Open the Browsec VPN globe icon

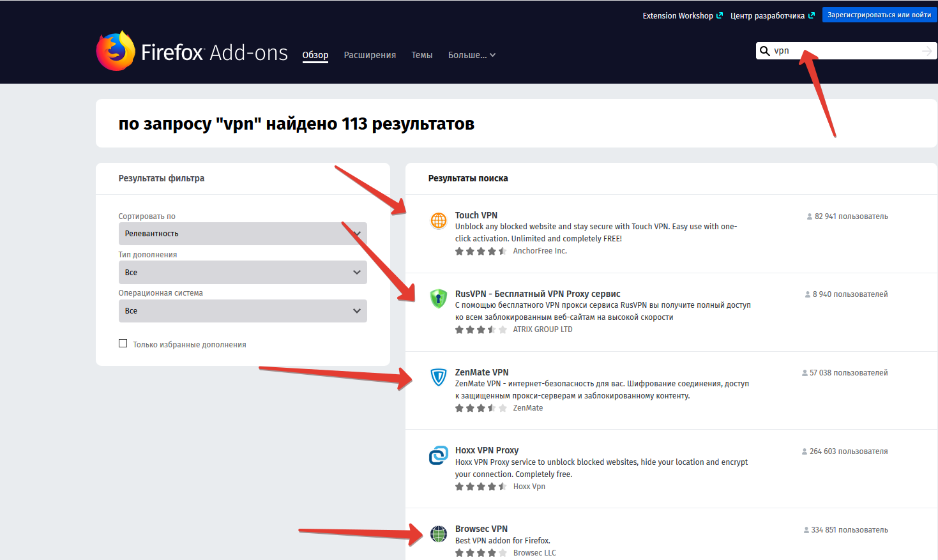click(439, 534)
